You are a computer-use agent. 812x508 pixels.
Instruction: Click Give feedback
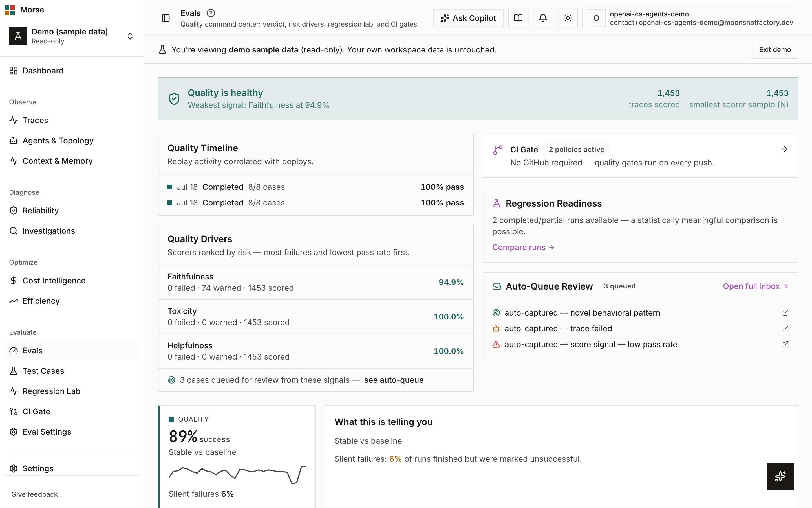coord(35,494)
